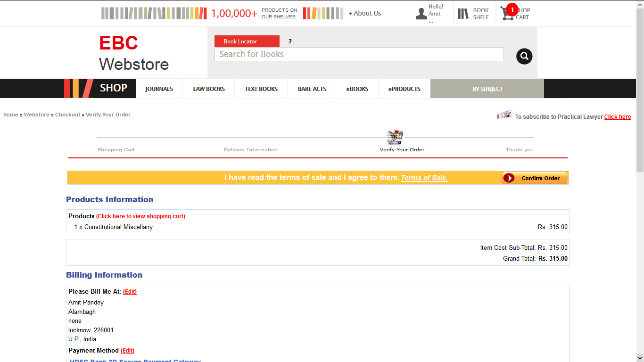Click the cart item count badge

click(512, 9)
